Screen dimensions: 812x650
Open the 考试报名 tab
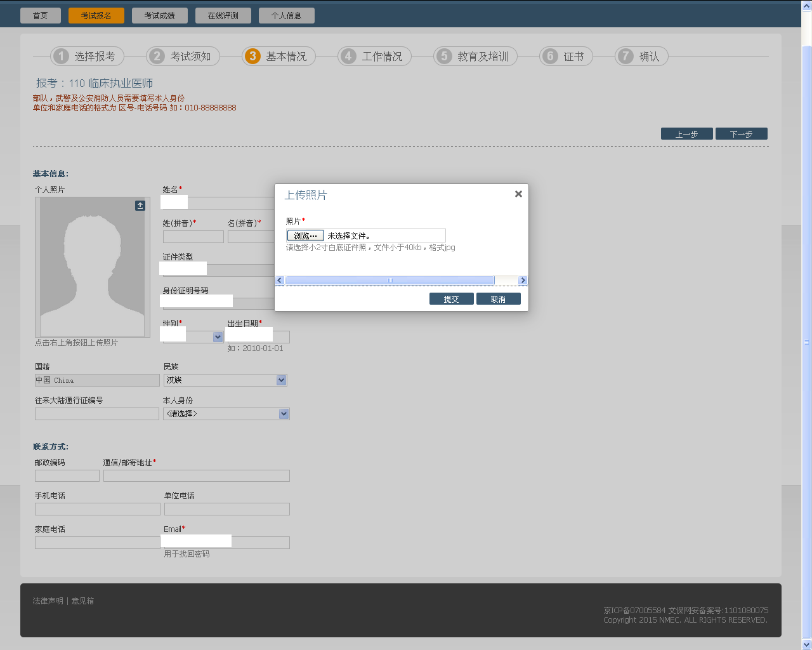[x=96, y=16]
